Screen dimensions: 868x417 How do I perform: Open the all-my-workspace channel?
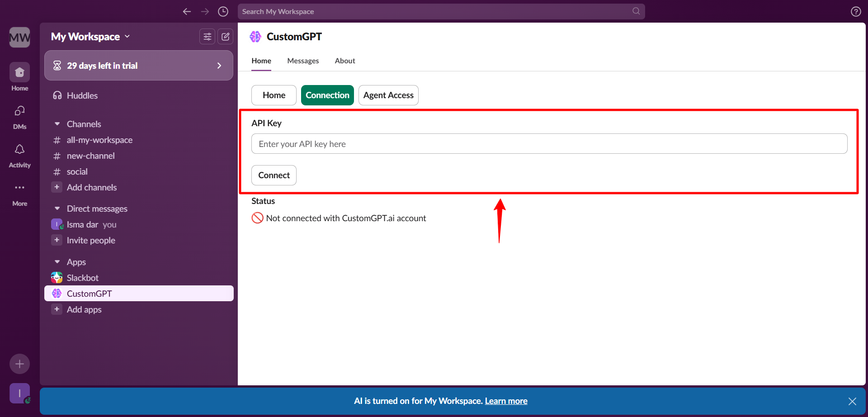[x=138, y=140]
